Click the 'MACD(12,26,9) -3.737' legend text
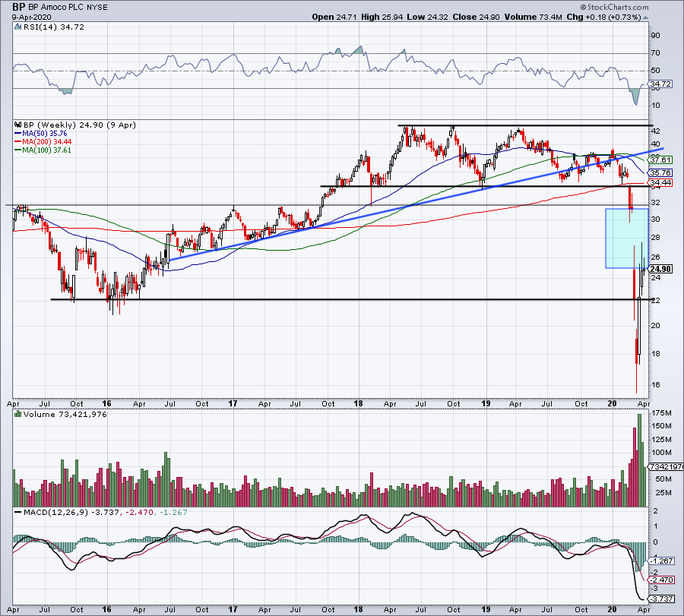 click(71, 512)
